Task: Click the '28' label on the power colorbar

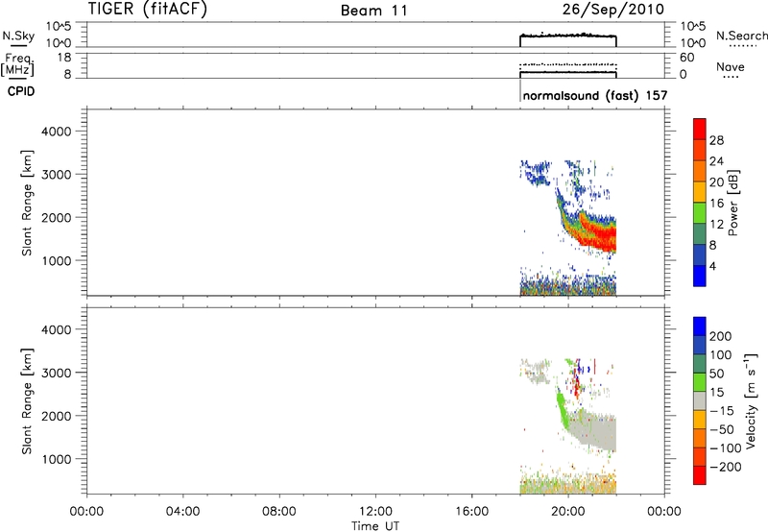Action: pos(716,140)
